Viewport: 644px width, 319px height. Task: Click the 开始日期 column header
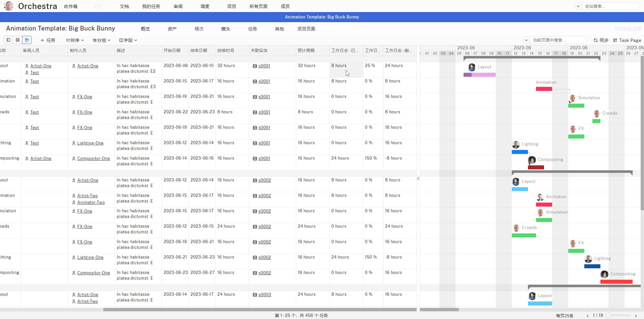(x=175, y=51)
